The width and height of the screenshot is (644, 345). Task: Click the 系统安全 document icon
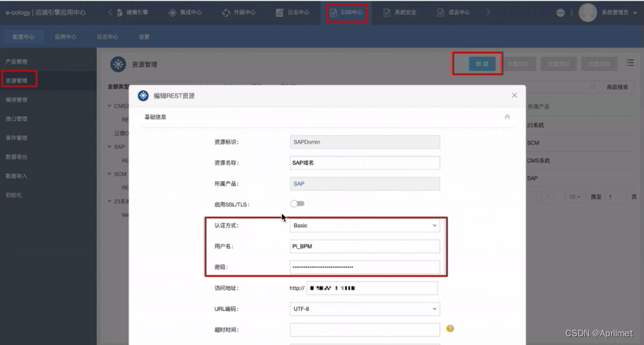point(387,13)
